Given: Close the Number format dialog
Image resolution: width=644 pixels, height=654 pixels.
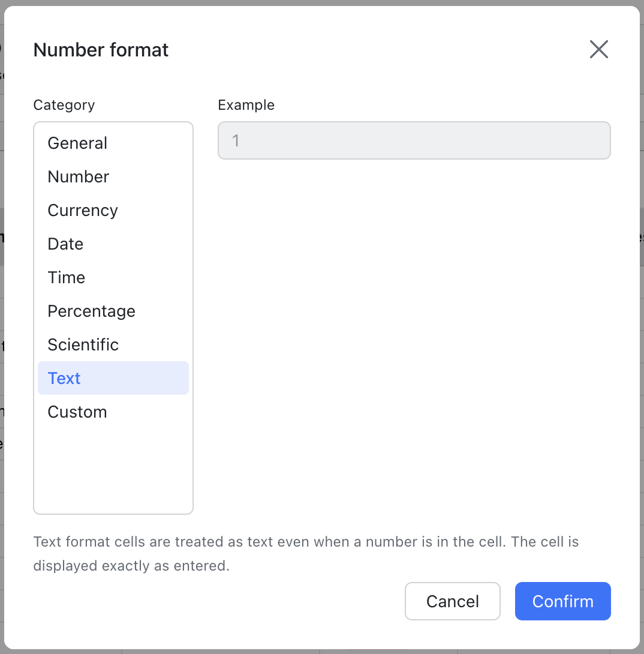Looking at the screenshot, I should point(598,49).
